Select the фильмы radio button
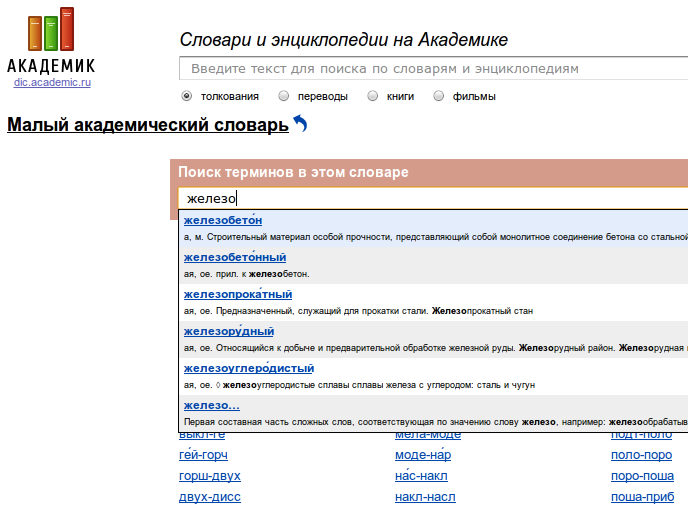The width and height of the screenshot is (688, 509). pyautogui.click(x=438, y=97)
